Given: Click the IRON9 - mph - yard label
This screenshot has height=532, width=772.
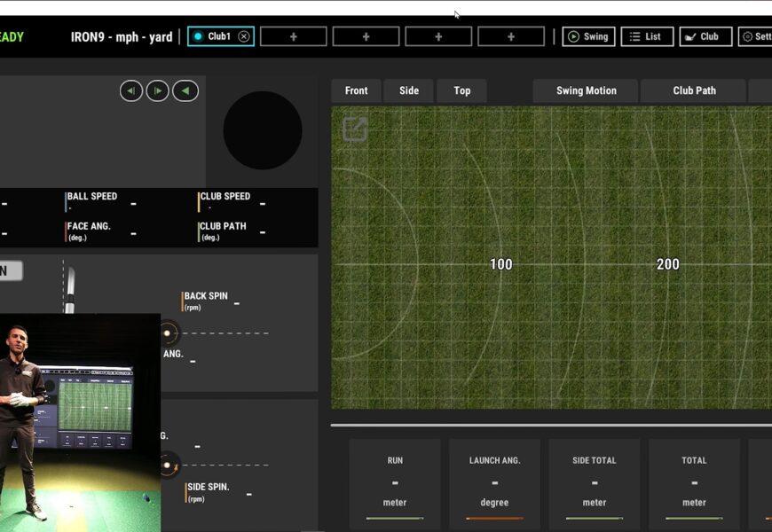Looking at the screenshot, I should tap(122, 37).
